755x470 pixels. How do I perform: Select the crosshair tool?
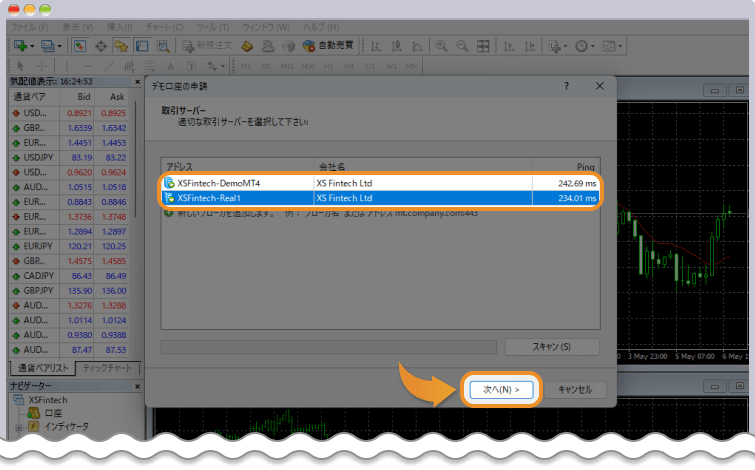click(x=41, y=66)
